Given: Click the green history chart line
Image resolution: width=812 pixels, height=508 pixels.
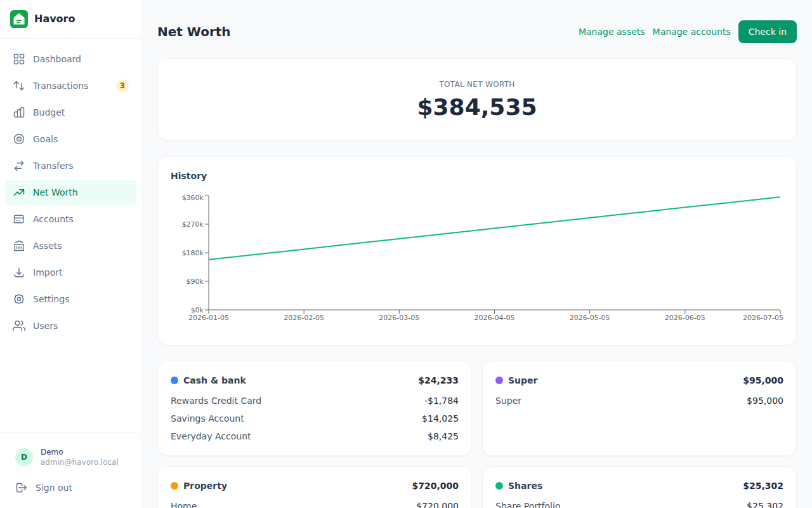Looking at the screenshot, I should (x=494, y=228).
